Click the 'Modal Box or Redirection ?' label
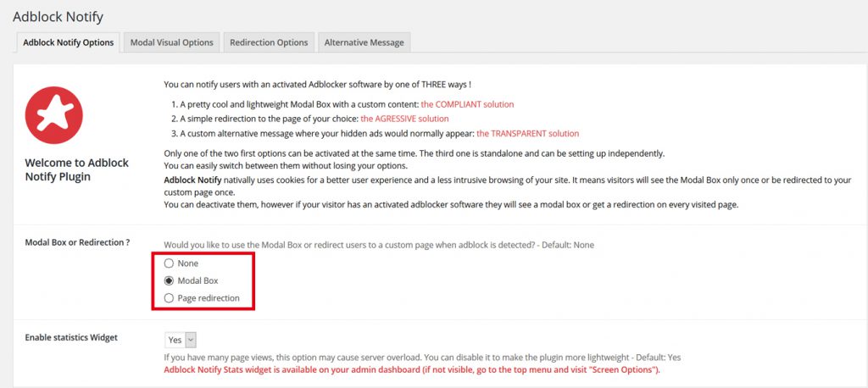 coord(77,242)
